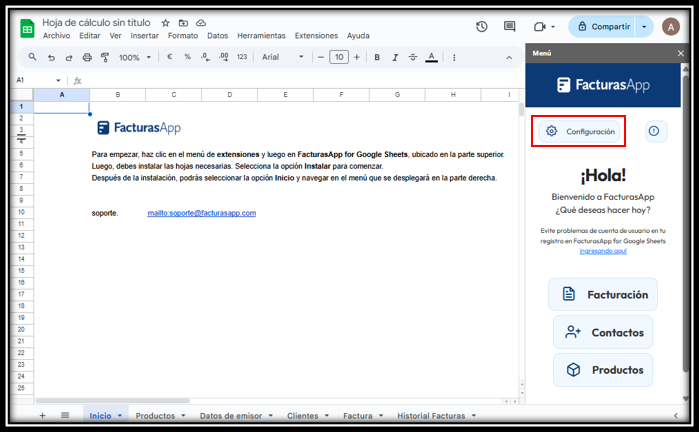Viewport: 699px width, 432px height.
Task: Switch to the Historial Facturas sheet tab
Action: pyautogui.click(x=431, y=415)
